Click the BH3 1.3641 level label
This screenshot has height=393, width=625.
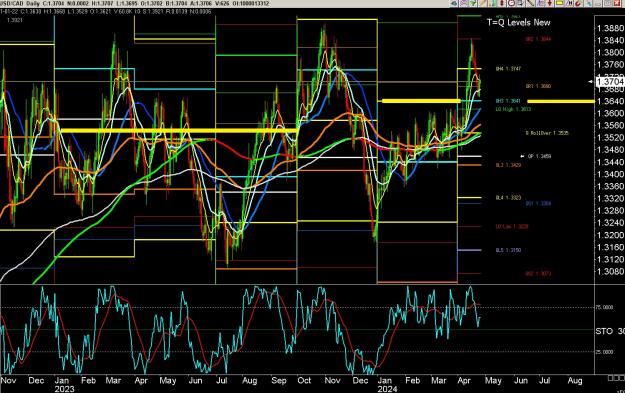(508, 101)
